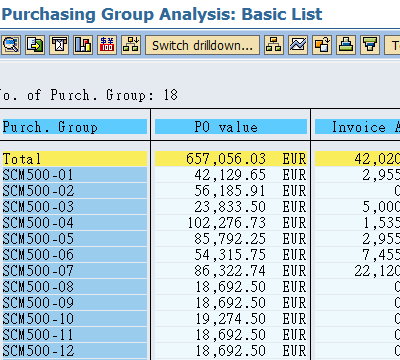
Task: Click PO value of SCM500-08 row
Action: [x=231, y=287]
